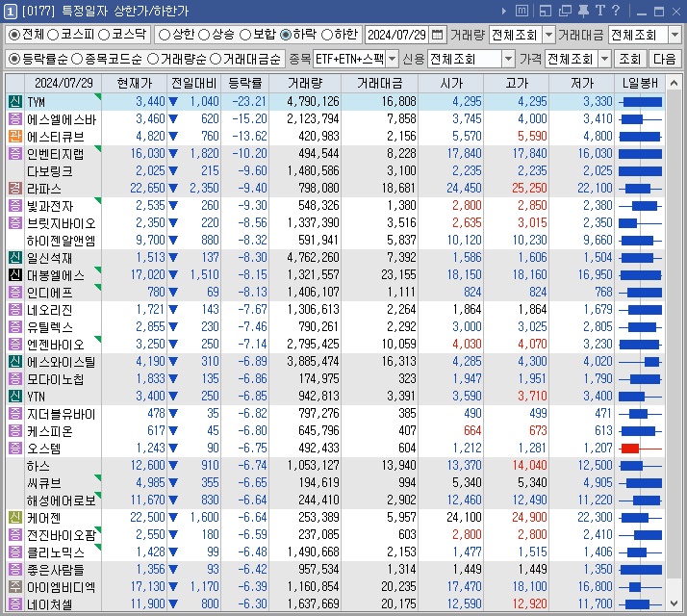Viewport: 687px width, 616px height.
Task: Select the 전체 market radio button
Action: point(14,35)
